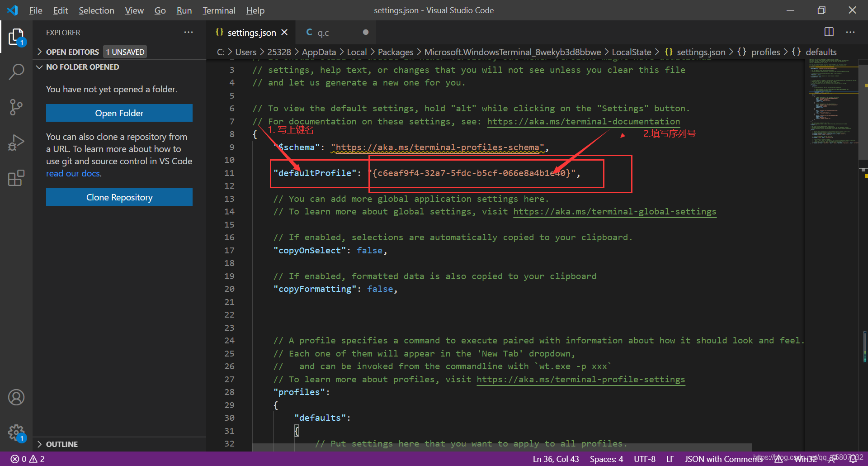868x466 pixels.
Task: Click the minimap code overview
Action: click(x=833, y=104)
